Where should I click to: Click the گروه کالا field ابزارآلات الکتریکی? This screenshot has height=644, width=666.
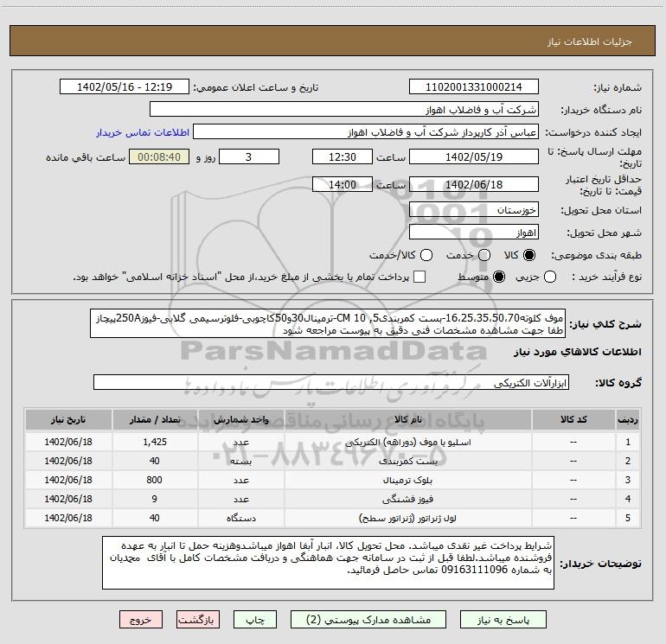coord(331,382)
